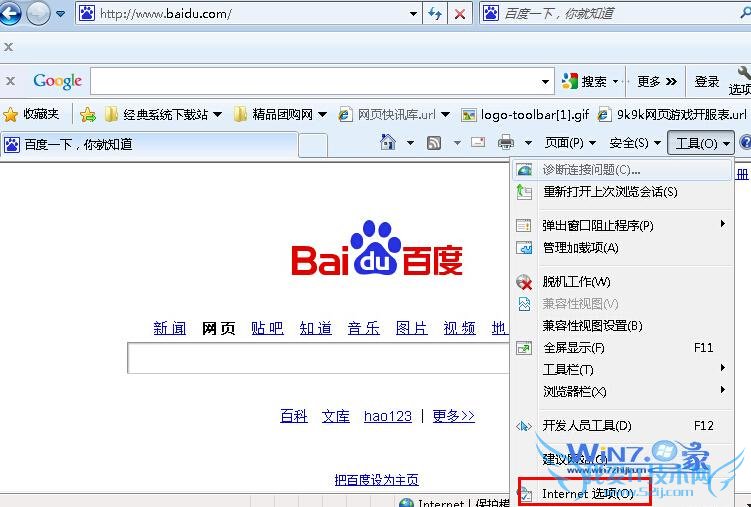This screenshot has width=751, height=507.
Task: Click the logo-toolbar[1].gif favorites item
Action: [525, 114]
